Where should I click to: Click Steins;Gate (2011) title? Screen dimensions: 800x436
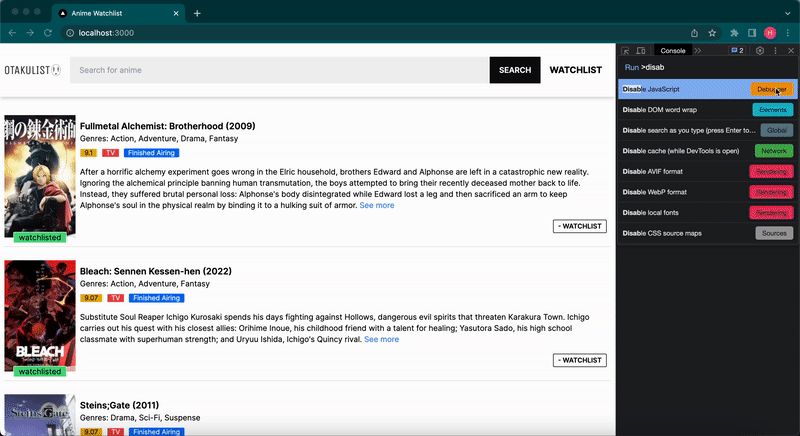coord(119,405)
